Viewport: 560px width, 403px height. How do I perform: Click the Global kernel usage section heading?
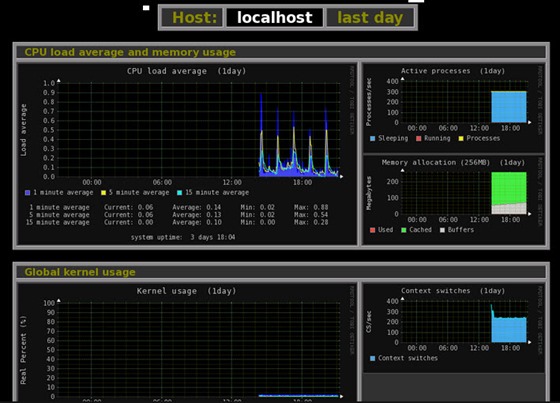(x=80, y=272)
